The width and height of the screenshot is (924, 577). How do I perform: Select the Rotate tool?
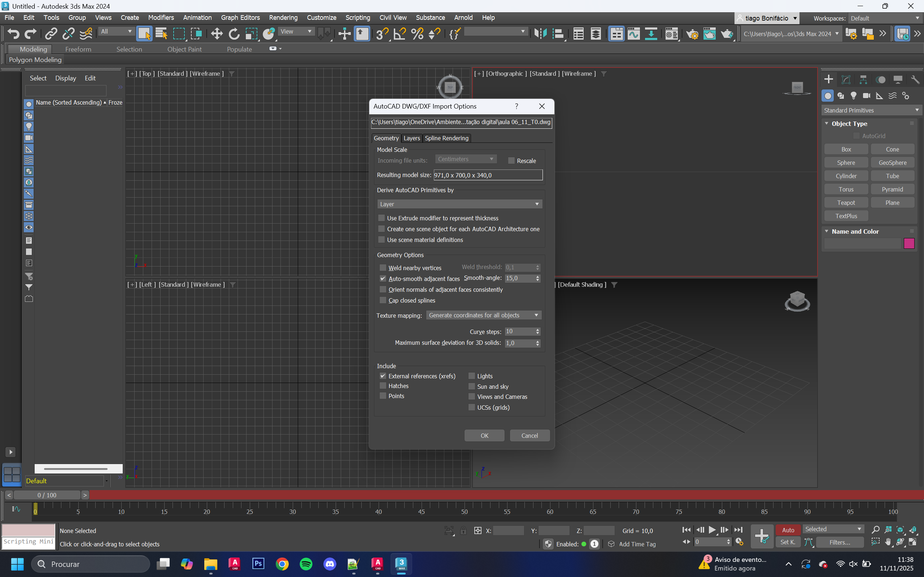tap(234, 34)
